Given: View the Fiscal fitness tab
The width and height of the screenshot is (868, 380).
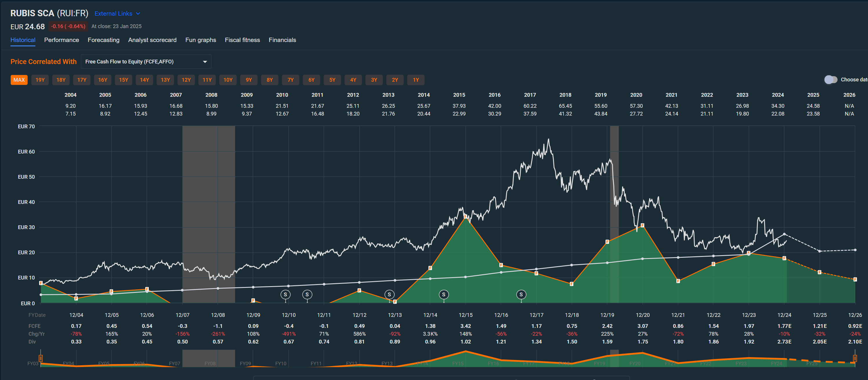Looking at the screenshot, I should [242, 40].
